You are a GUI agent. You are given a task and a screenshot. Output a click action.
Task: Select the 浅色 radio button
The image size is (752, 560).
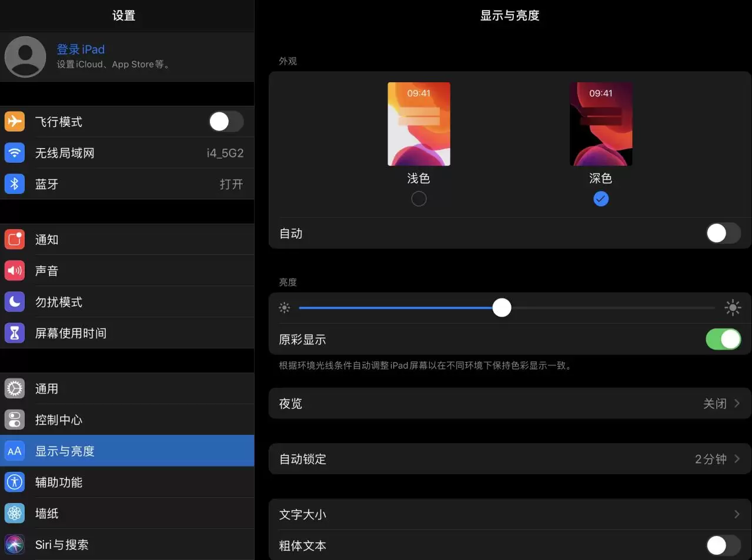tap(419, 199)
